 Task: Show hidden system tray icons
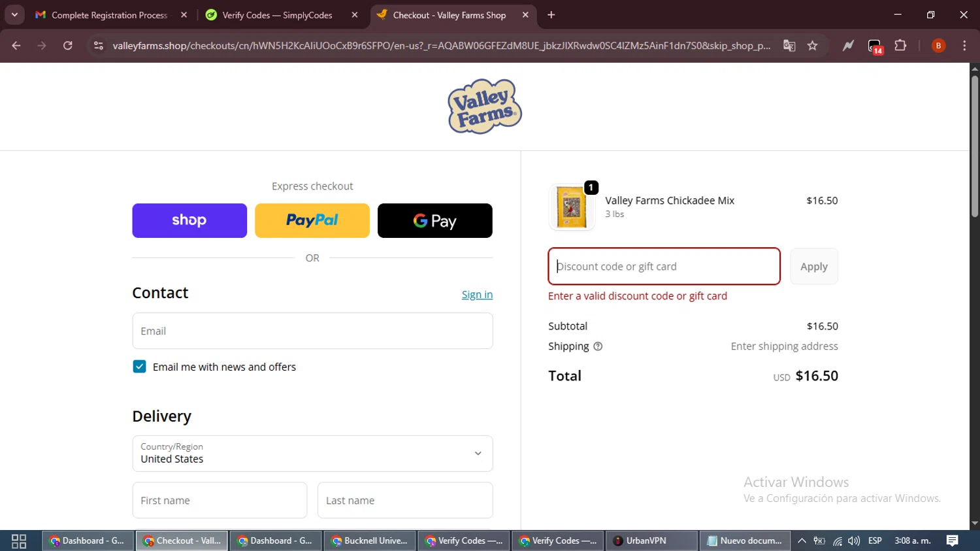(x=802, y=541)
